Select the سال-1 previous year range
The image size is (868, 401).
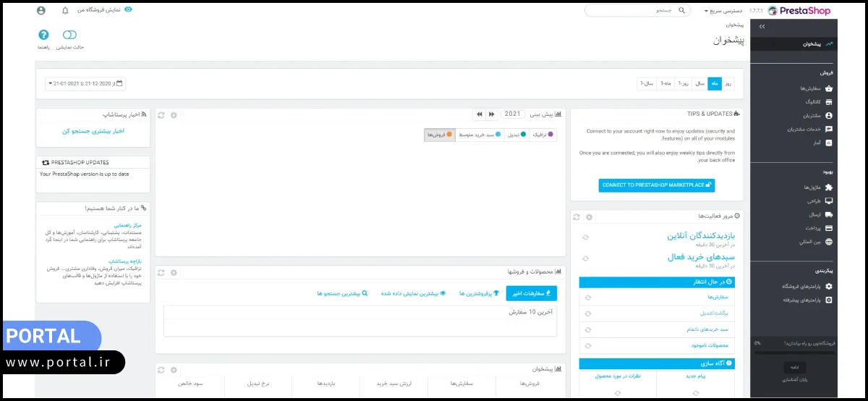(647, 84)
